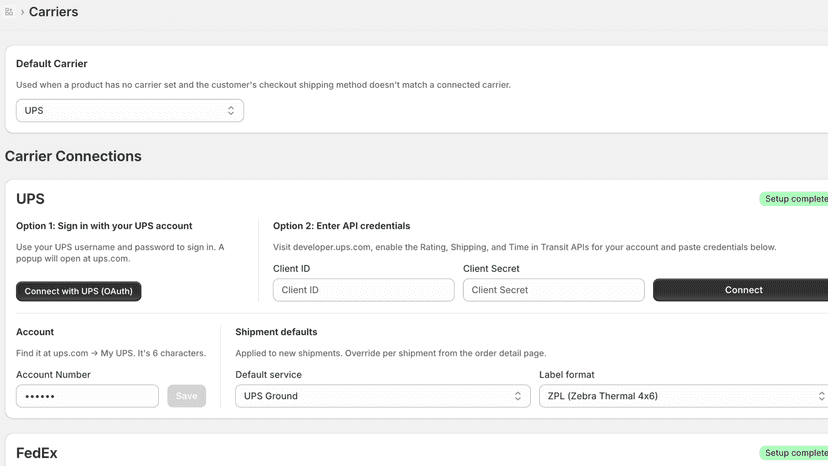Click the Connect button for API credentials

click(x=743, y=290)
